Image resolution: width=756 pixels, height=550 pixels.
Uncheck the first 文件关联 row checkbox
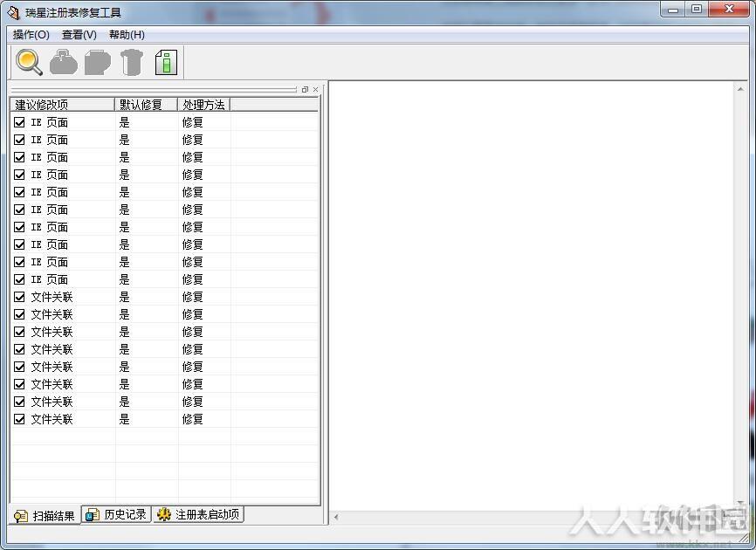pyautogui.click(x=19, y=297)
